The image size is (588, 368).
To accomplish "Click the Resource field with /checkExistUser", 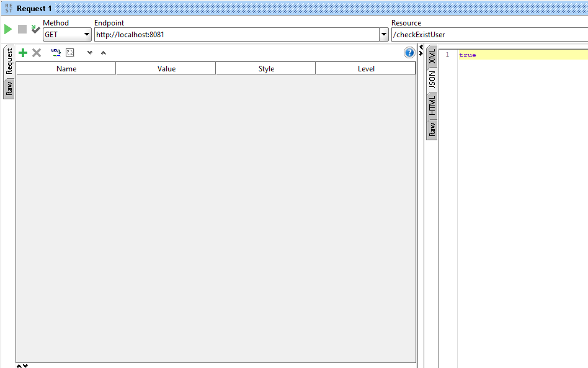I will pyautogui.click(x=489, y=35).
